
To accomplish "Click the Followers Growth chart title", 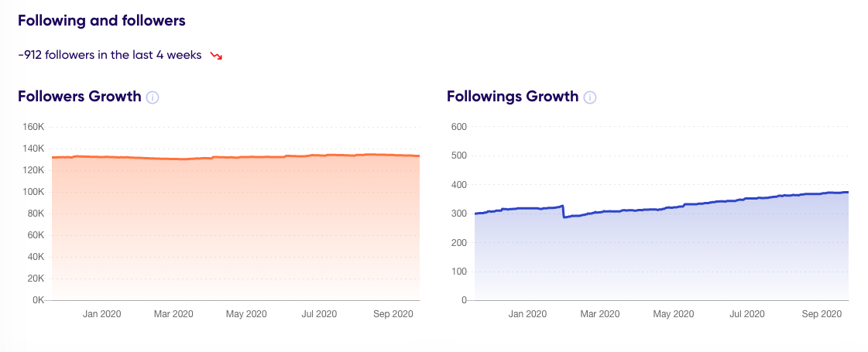I will pos(80,97).
